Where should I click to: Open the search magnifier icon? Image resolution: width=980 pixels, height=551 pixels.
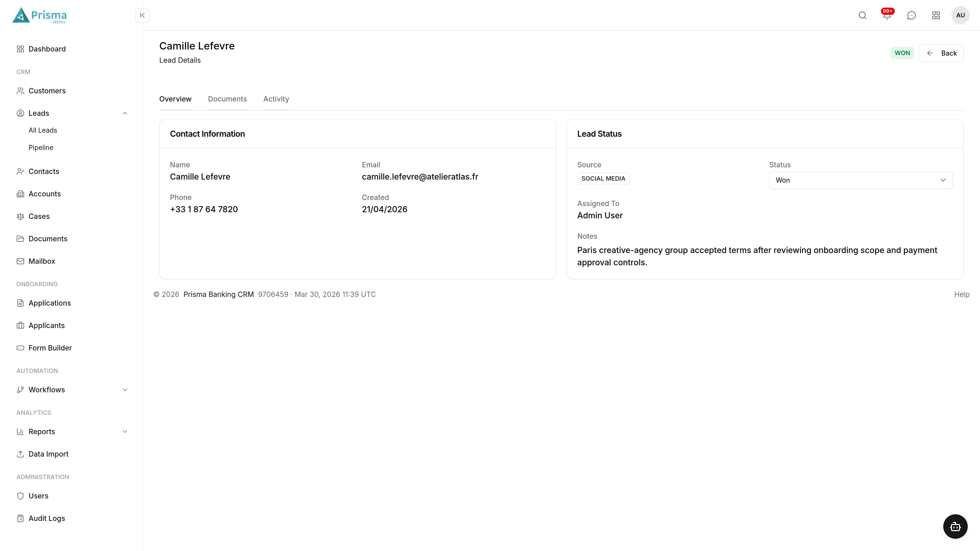click(x=862, y=15)
